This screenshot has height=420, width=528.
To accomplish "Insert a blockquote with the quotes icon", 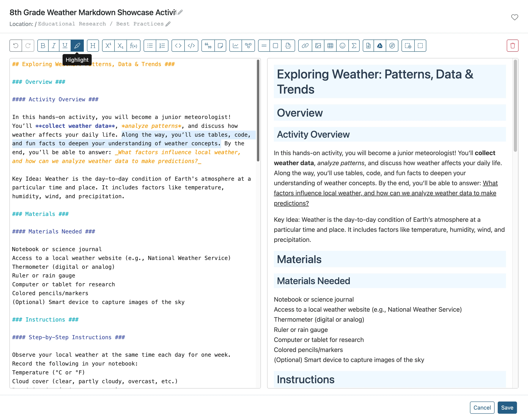I will [x=208, y=46].
